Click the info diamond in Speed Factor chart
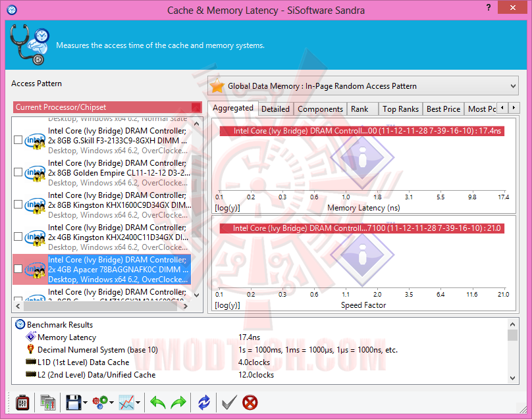 coord(362,255)
